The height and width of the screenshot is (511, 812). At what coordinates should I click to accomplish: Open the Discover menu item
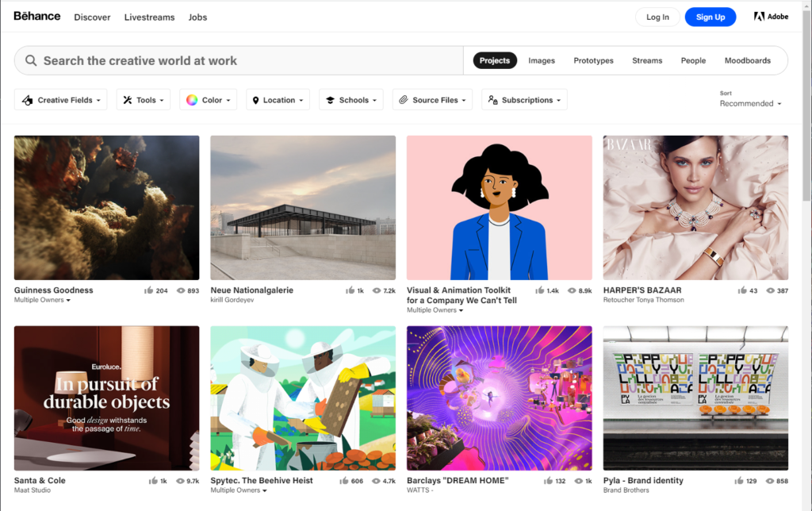point(92,17)
